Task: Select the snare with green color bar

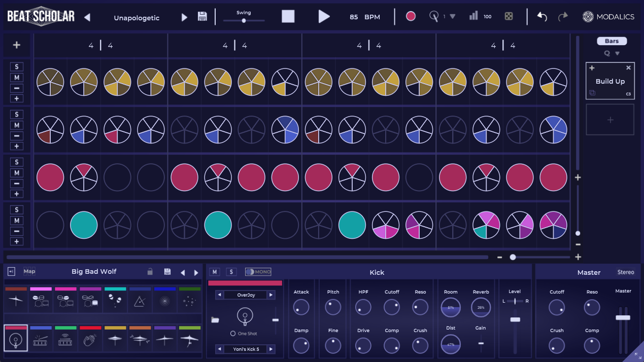Action: [x=65, y=339]
